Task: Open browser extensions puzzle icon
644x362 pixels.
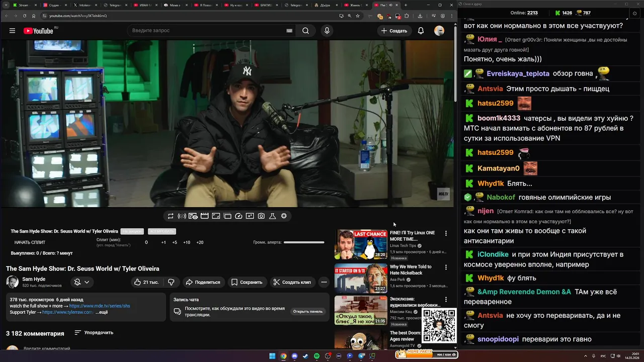Action: [x=407, y=16]
